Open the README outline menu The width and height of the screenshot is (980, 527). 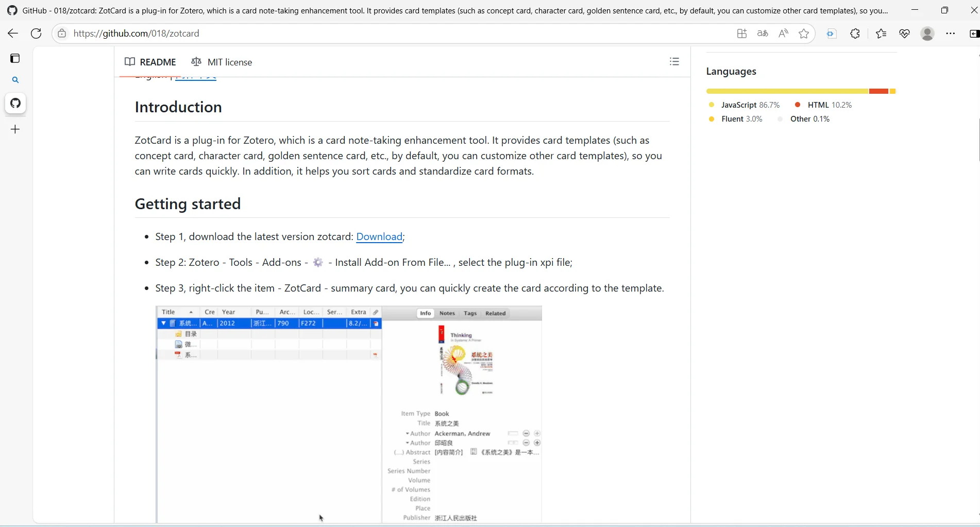674,62
